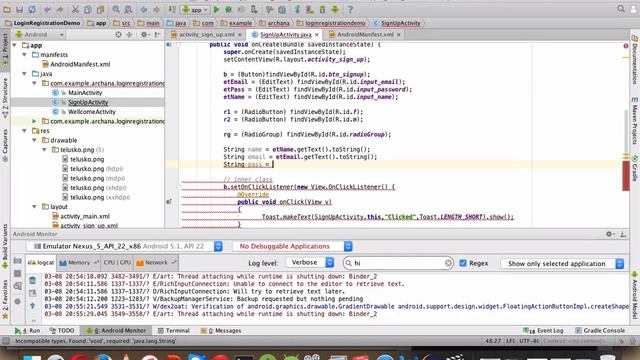Click the editor vertical scrollbar

coord(626,131)
